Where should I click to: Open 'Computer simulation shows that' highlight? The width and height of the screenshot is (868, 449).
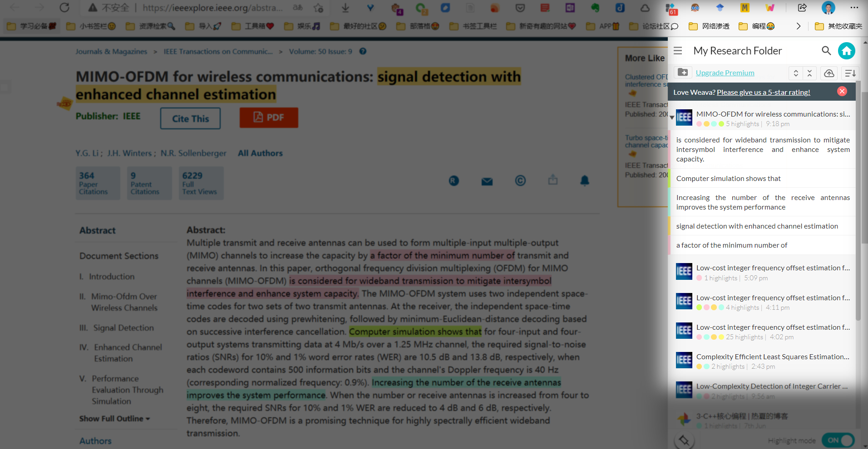[763, 179]
